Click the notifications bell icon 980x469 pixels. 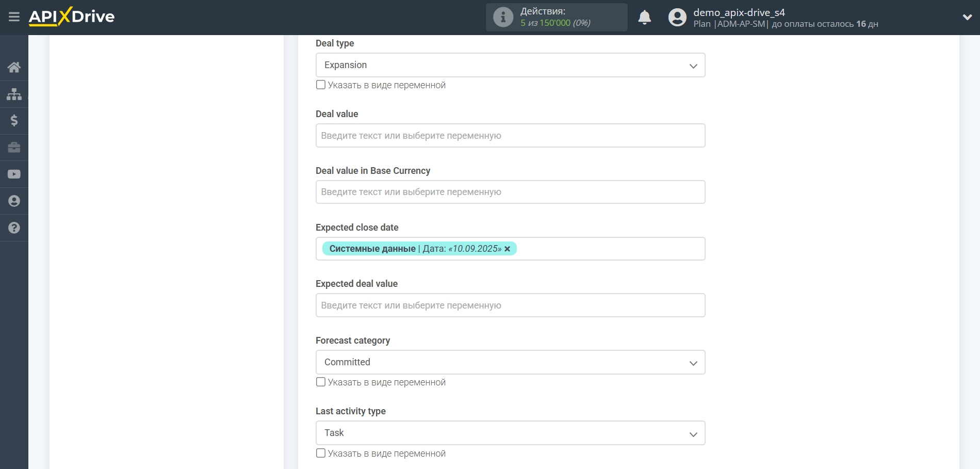pyautogui.click(x=644, y=18)
